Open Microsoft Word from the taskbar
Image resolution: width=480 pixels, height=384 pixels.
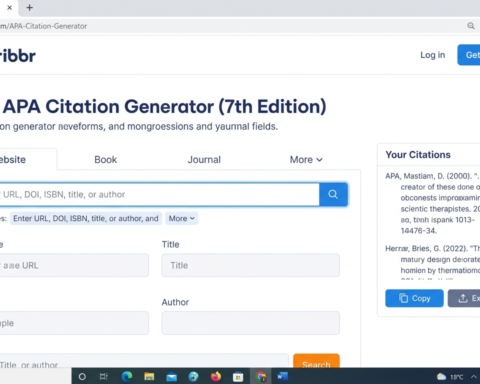coord(282,377)
